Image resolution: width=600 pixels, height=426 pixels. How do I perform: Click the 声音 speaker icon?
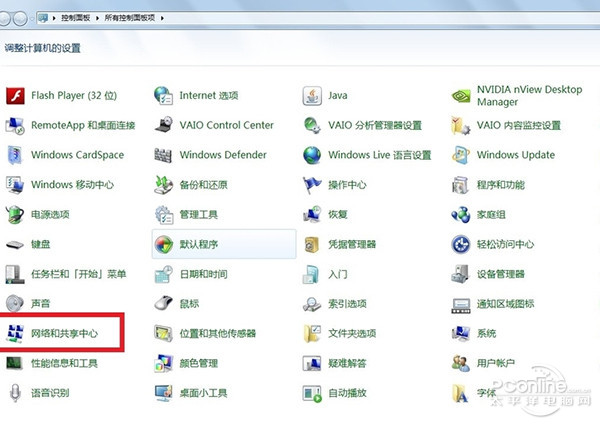coord(15,304)
